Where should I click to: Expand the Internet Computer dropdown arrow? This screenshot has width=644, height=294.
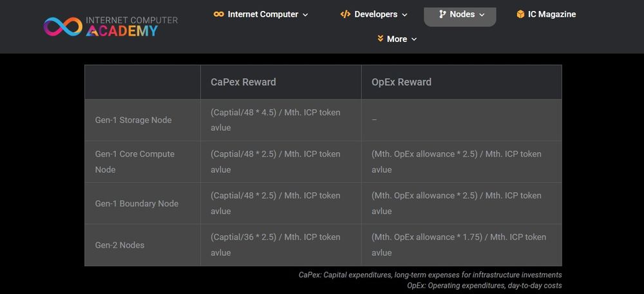305,15
